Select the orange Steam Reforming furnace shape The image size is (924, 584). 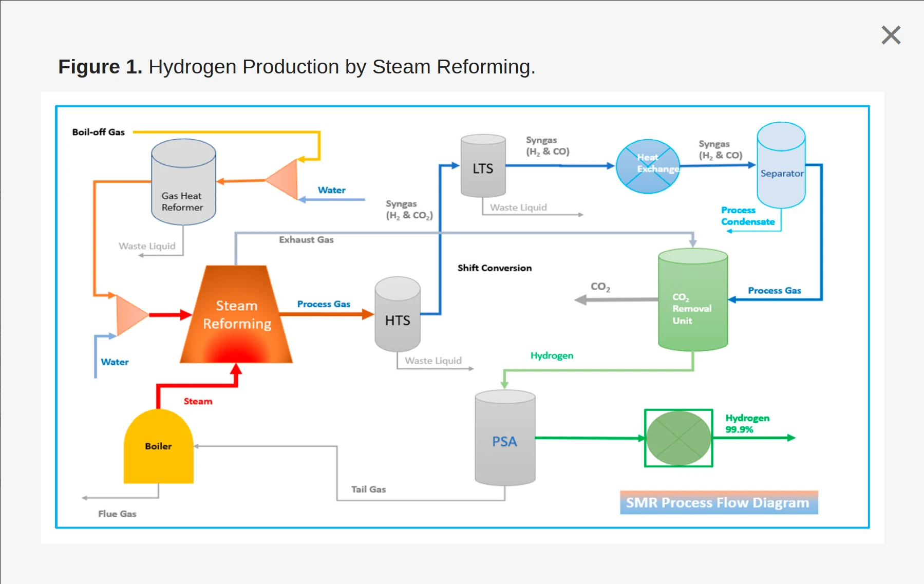pyautogui.click(x=236, y=316)
